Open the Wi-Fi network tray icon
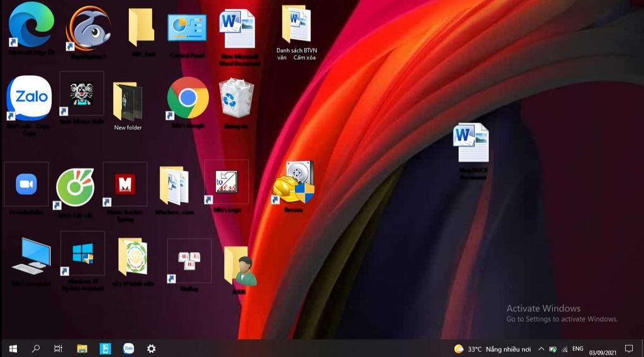The width and height of the screenshot is (644, 357). pos(565,349)
